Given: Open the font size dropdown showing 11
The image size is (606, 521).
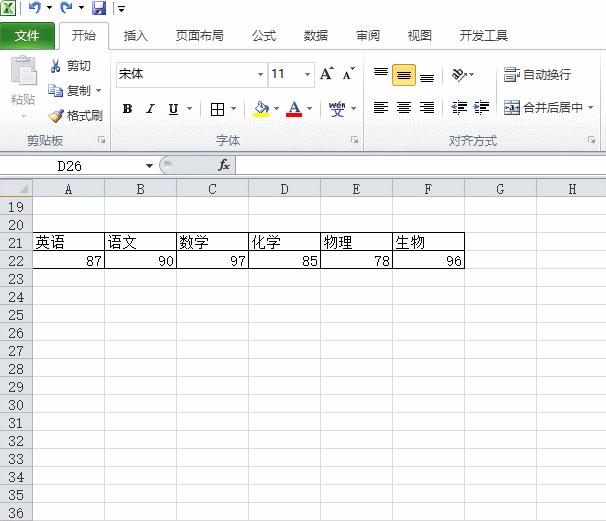Looking at the screenshot, I should click(x=307, y=74).
